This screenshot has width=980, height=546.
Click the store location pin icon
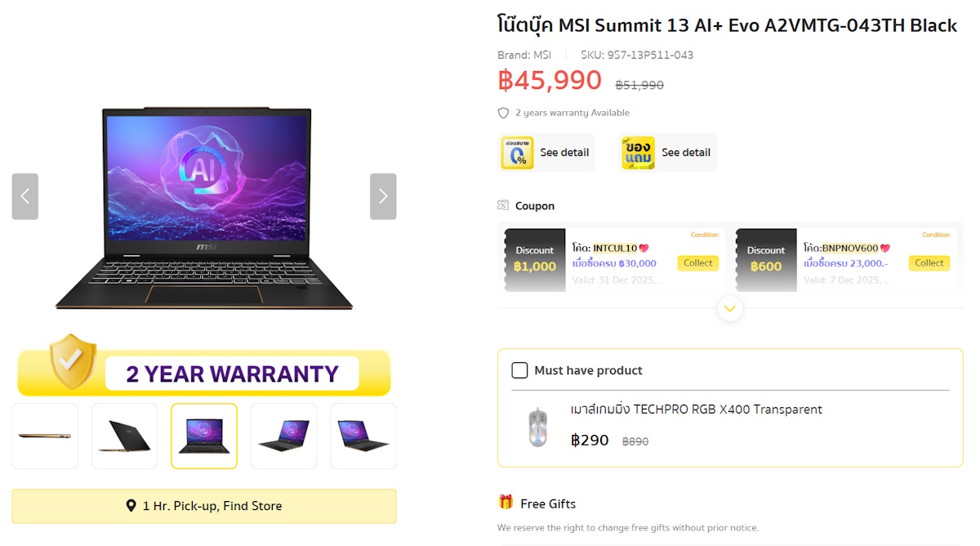tap(131, 506)
